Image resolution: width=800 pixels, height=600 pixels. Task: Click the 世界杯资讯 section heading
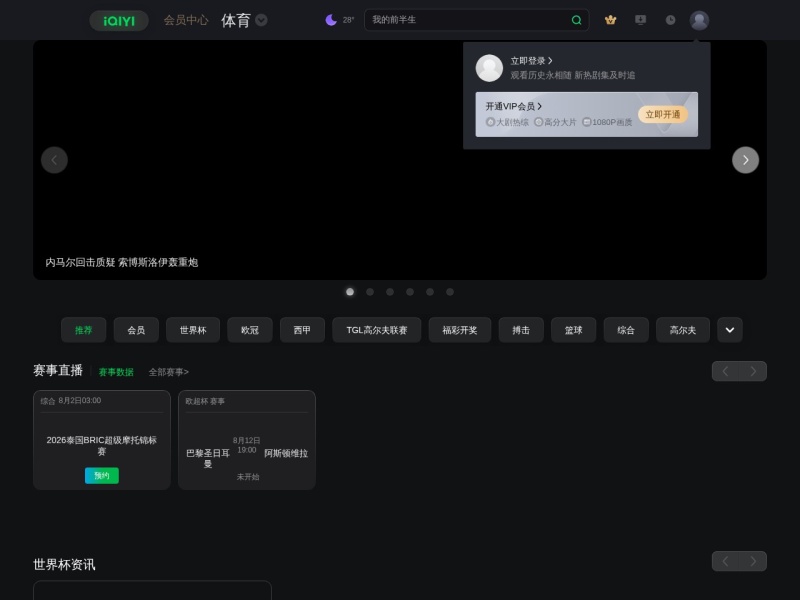click(64, 564)
